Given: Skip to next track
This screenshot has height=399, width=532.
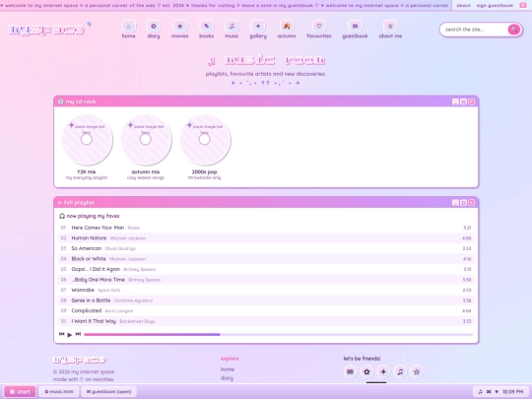Looking at the screenshot, I should point(78,334).
